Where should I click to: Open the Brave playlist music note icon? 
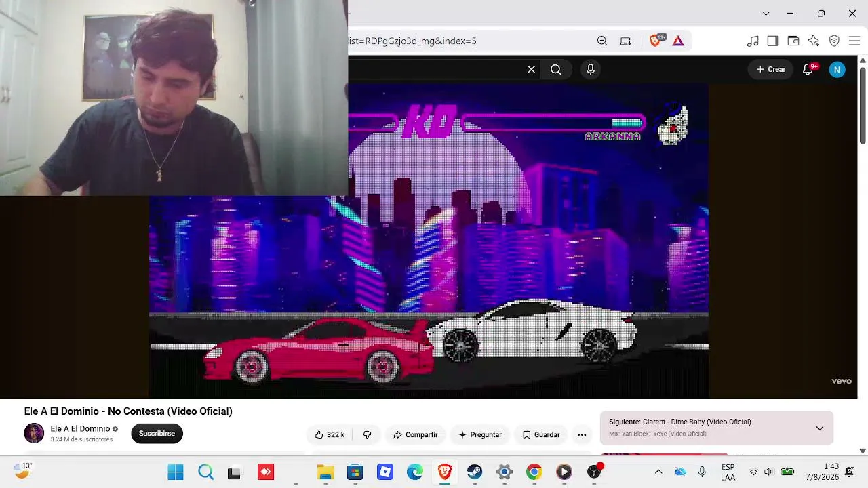tap(753, 41)
